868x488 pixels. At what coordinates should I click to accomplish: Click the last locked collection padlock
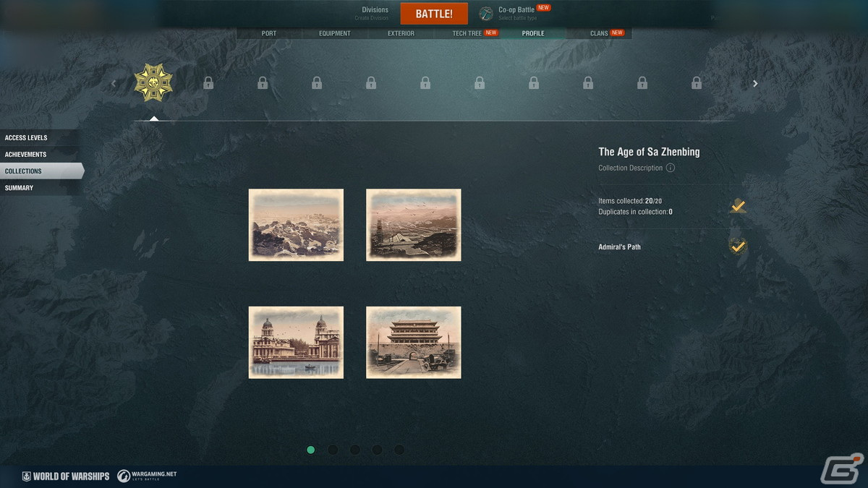click(696, 83)
